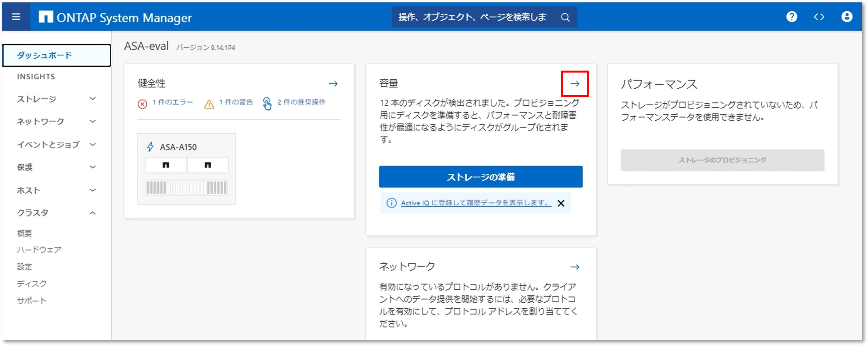Click the info circle icon in Active IQ banner

point(391,203)
